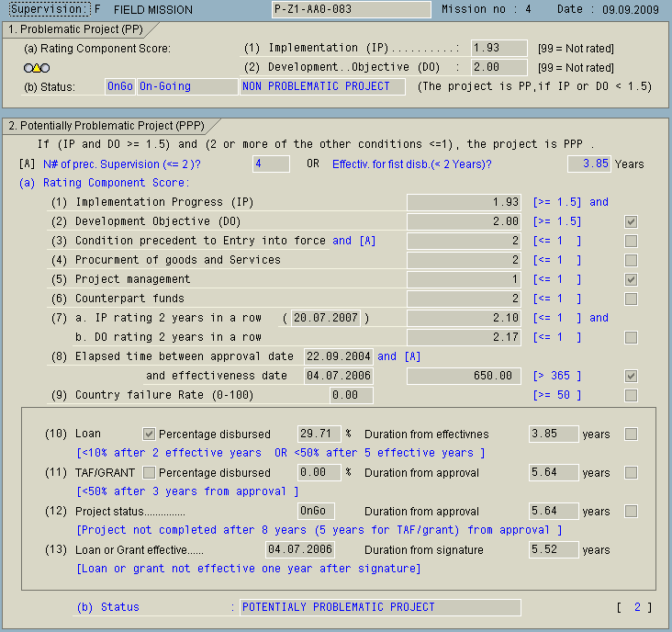
Task: Select the Country failure Rate 0.00 field
Action: pyautogui.click(x=352, y=395)
